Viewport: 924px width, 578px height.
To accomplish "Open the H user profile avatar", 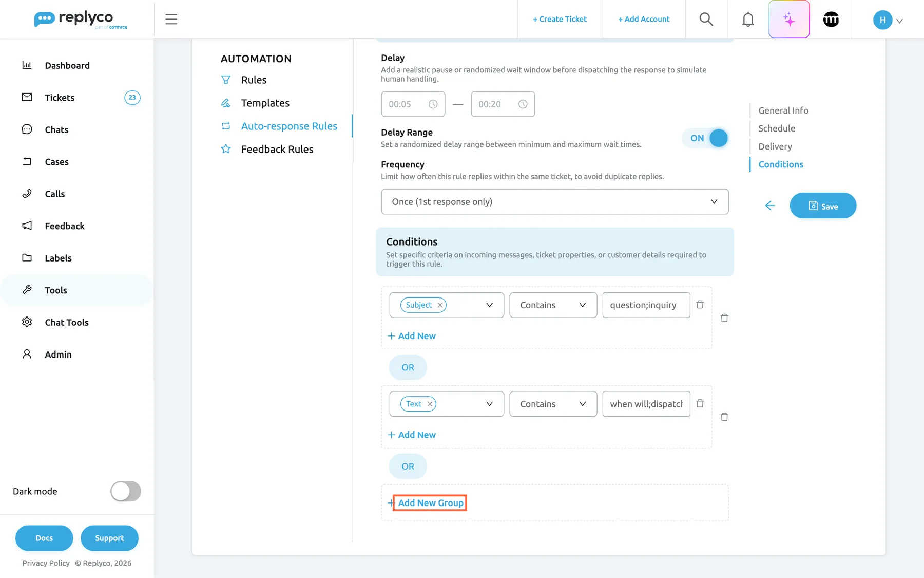I will (882, 20).
